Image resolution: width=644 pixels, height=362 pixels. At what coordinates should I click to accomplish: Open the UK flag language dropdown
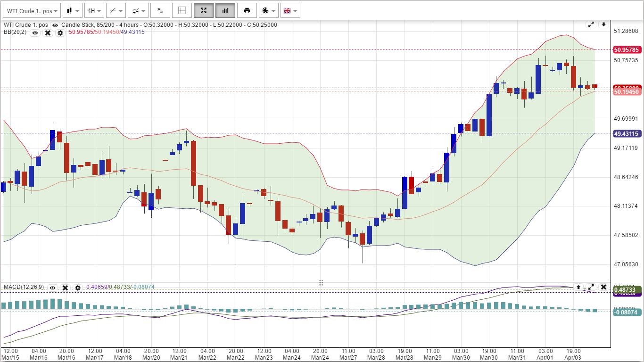pyautogui.click(x=290, y=10)
